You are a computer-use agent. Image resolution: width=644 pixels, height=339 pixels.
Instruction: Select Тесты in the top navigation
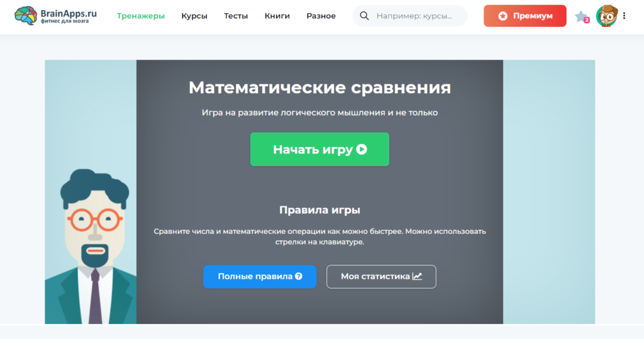236,16
